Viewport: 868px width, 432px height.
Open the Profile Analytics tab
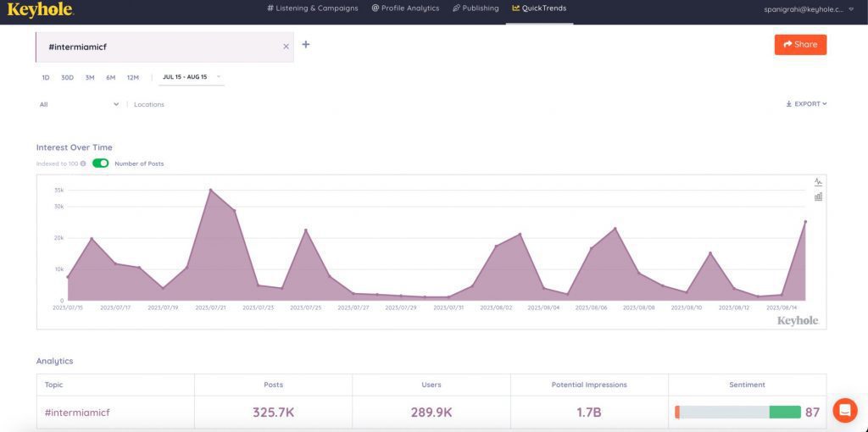coord(405,8)
